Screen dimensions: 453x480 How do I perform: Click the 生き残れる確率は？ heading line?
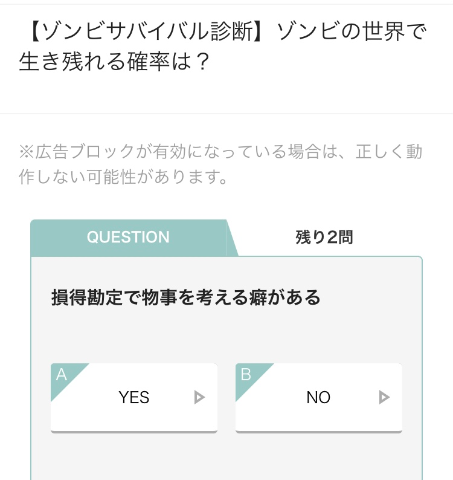point(114,62)
